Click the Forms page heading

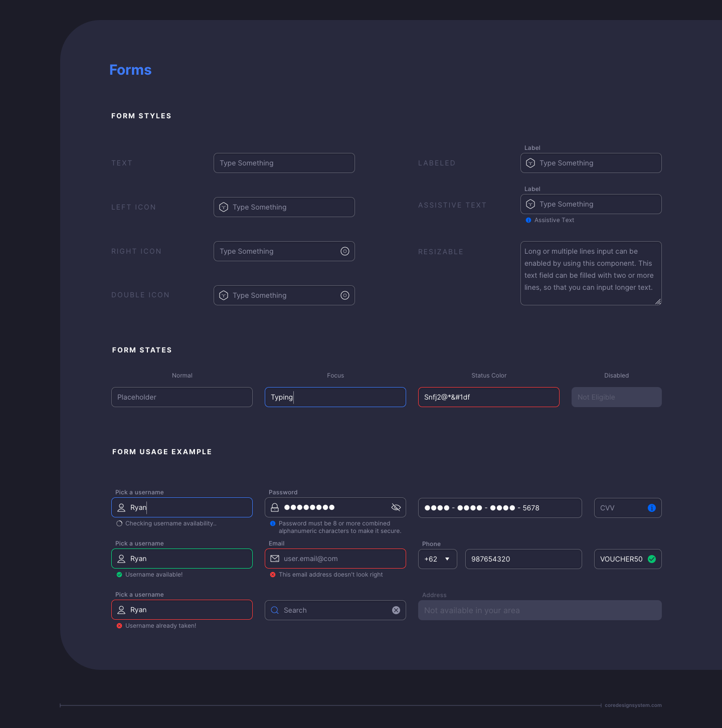tap(130, 70)
